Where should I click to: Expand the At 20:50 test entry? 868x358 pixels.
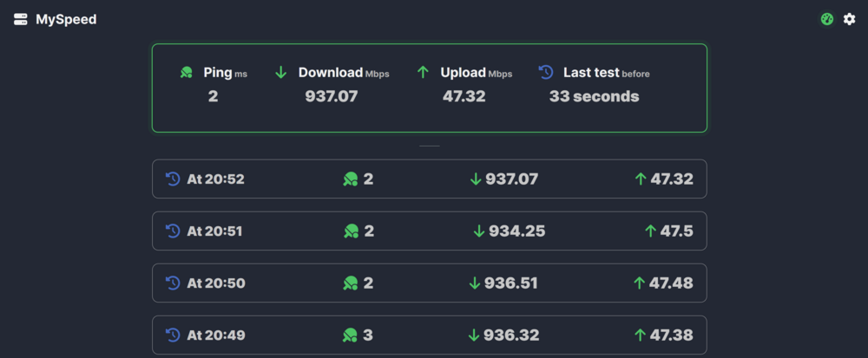(x=430, y=283)
